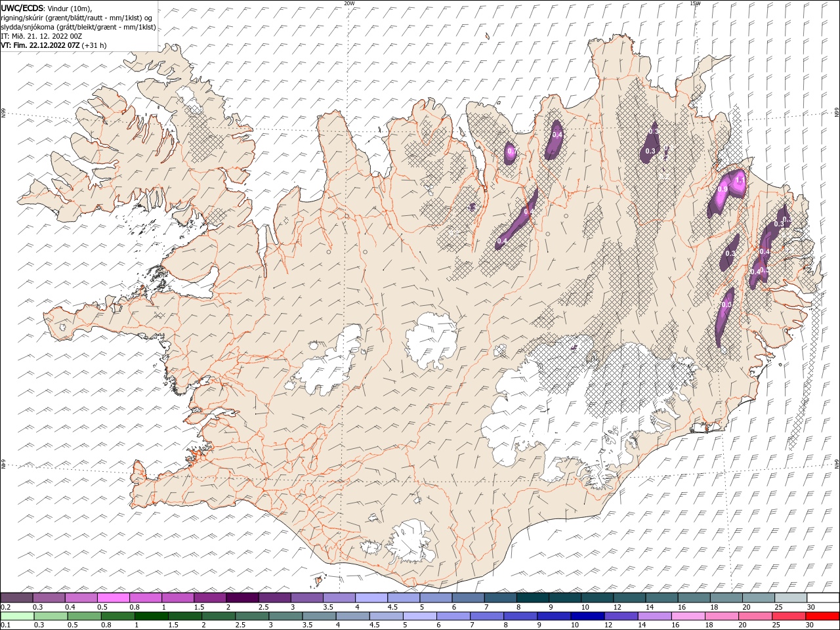Image resolution: width=840 pixels, height=630 pixels.
Task: Click the 1.1 precipitation value on the map
Action: pos(740,180)
